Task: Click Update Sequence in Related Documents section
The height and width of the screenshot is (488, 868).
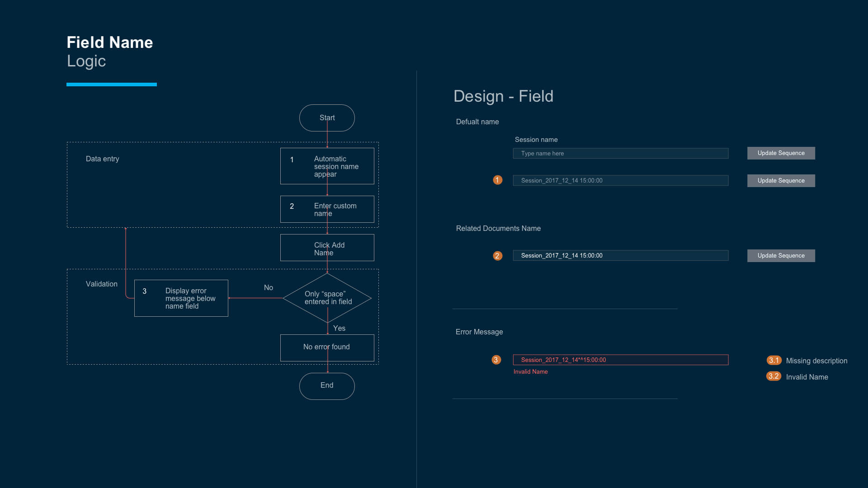Action: pyautogui.click(x=781, y=256)
